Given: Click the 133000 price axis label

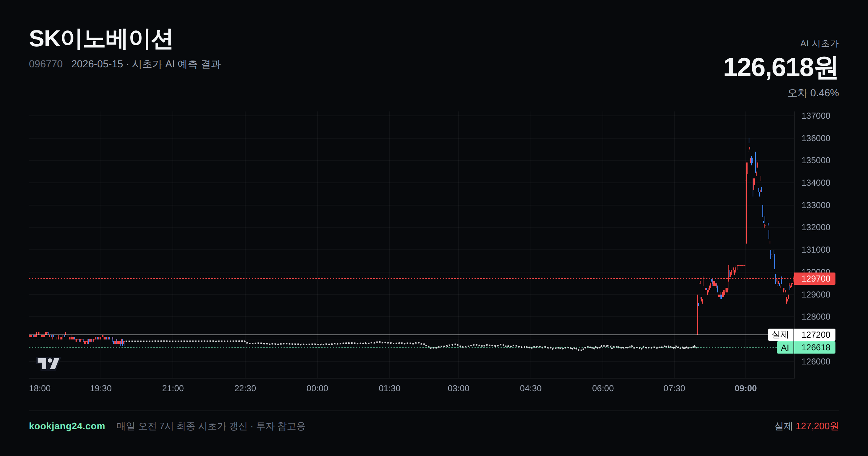Looking at the screenshot, I should click(x=816, y=205).
